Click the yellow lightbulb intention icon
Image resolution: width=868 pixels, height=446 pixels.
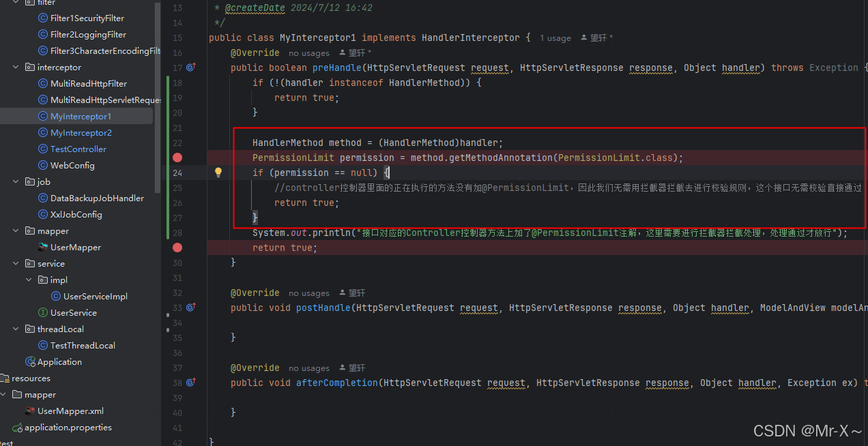218,173
